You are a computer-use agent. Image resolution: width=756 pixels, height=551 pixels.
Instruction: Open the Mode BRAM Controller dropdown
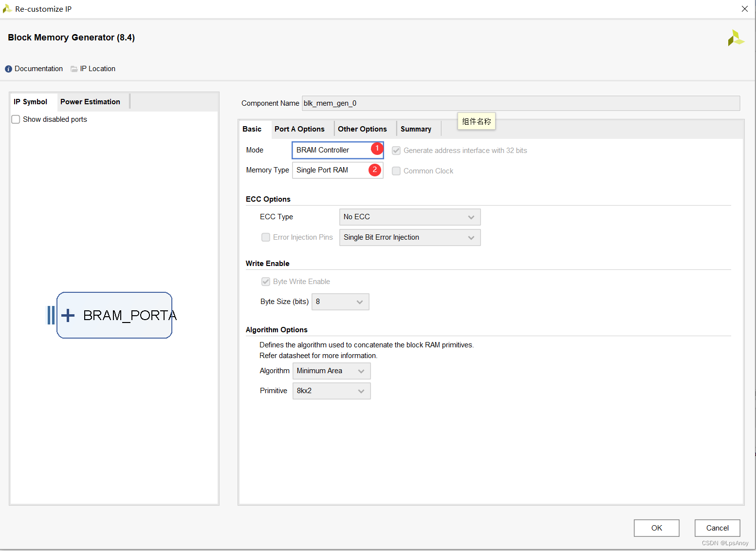337,150
